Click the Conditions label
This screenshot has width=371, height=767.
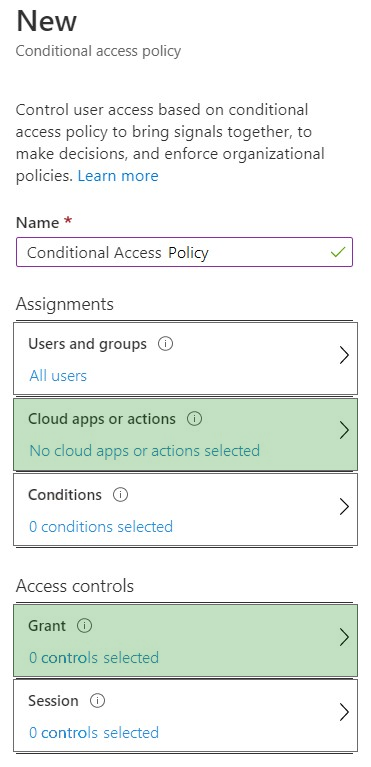(65, 495)
